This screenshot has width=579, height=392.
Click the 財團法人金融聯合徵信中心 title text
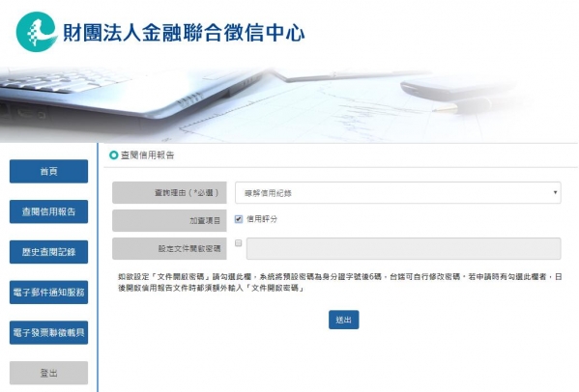[x=184, y=33]
